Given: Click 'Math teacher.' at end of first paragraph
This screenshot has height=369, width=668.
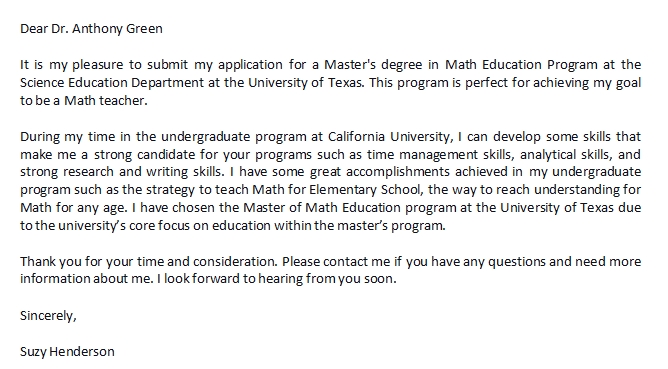Looking at the screenshot, I should click(106, 101).
